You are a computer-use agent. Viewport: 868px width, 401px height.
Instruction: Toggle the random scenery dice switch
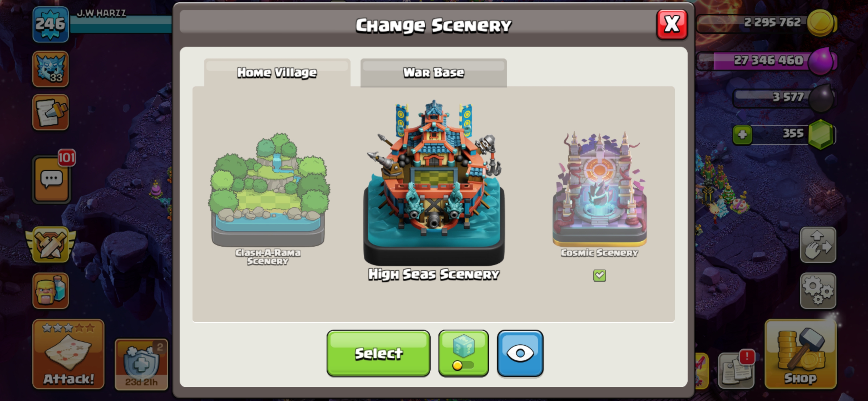coord(463,353)
